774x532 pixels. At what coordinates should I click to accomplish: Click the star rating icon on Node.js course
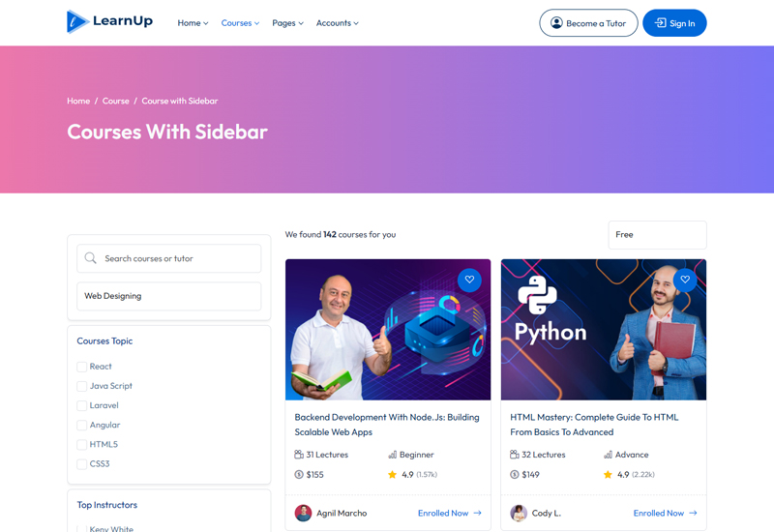coord(393,475)
